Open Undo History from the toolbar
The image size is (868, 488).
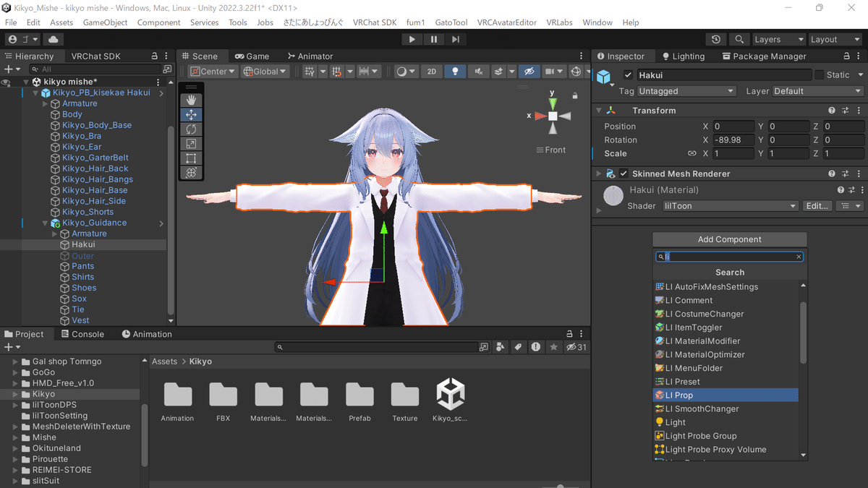point(716,40)
